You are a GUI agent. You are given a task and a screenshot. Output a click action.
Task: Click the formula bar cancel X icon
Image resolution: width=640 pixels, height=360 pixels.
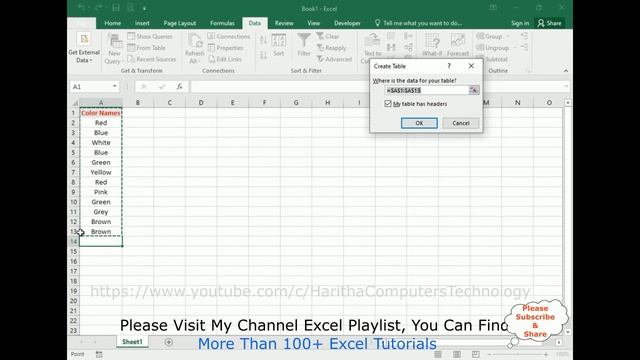pos(144,87)
